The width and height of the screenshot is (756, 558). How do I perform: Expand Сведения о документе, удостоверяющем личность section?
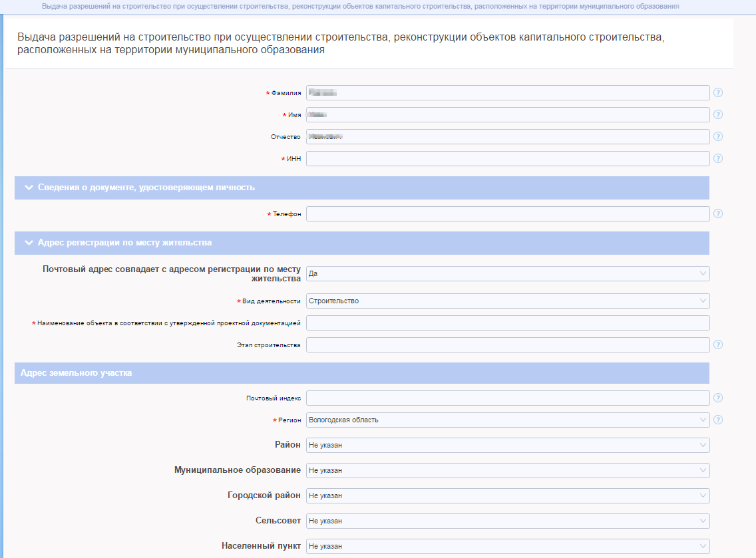tap(146, 188)
